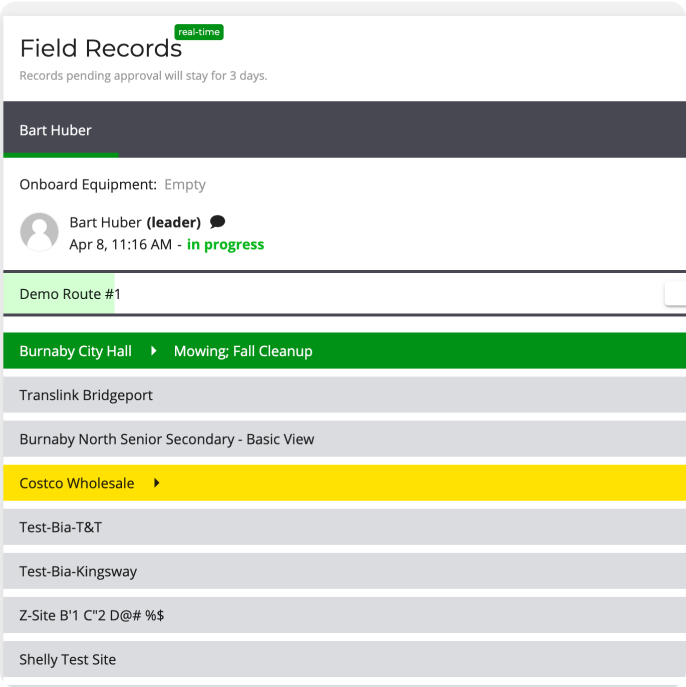The image size is (686, 687).
Task: Click the in progress status text
Action: tap(226, 244)
